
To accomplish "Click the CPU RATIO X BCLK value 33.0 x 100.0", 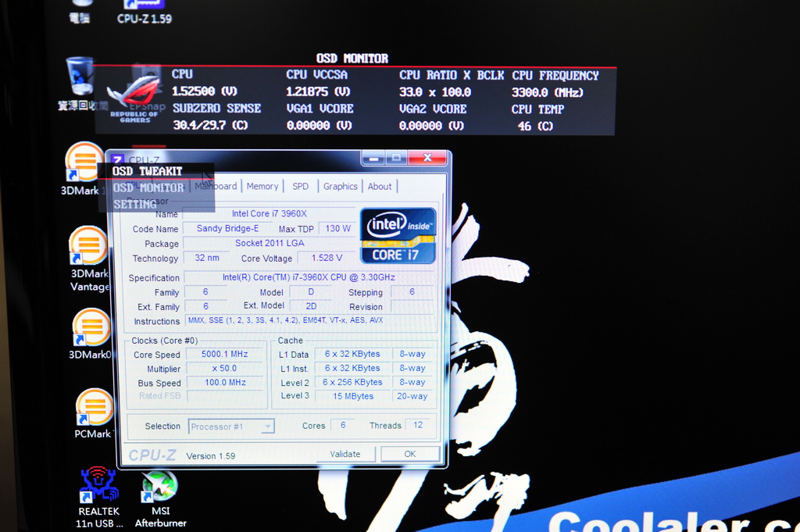I will (435, 92).
